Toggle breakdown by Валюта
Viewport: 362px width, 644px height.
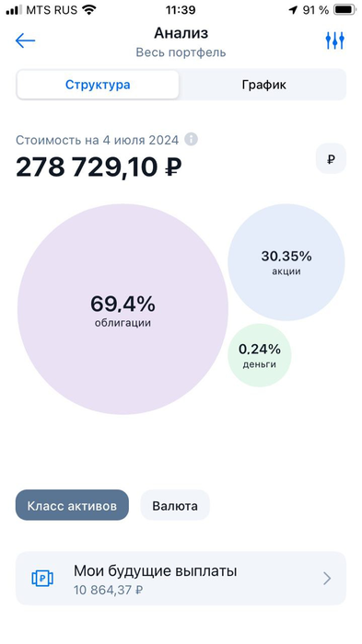175,505
